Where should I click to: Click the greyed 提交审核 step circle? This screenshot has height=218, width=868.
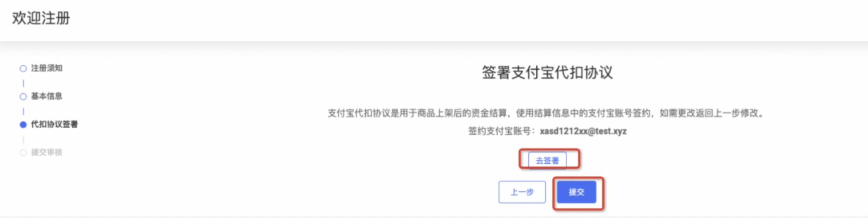(x=23, y=153)
